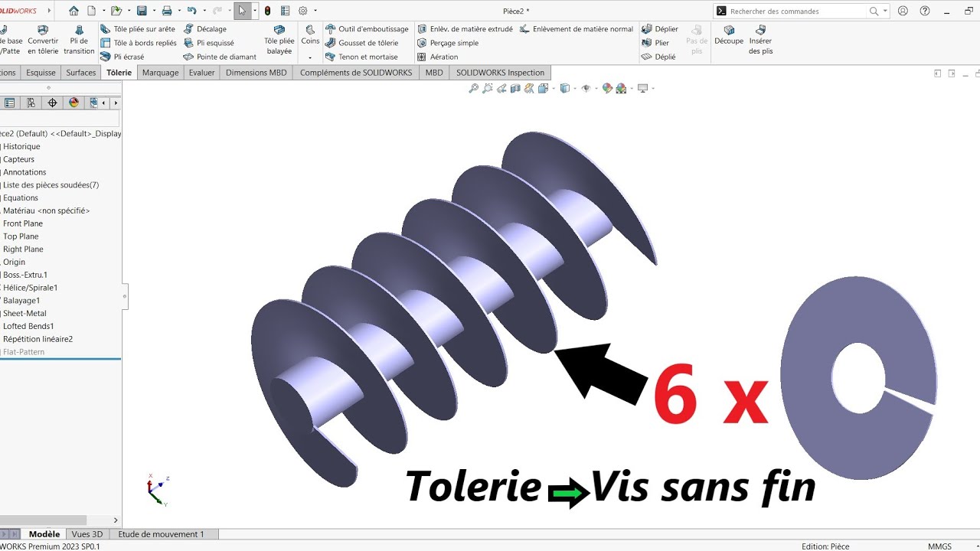Open the DisplayManager color ball tab
Viewport: 980px width, 551px height.
tap(73, 103)
